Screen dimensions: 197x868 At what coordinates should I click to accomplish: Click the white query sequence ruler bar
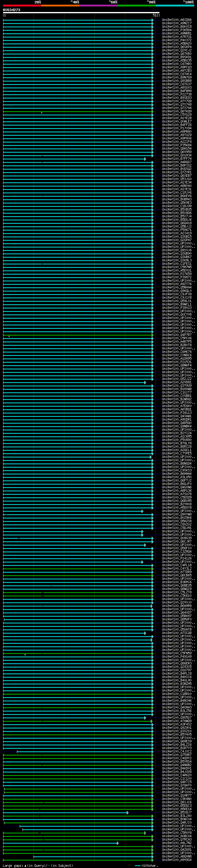81,13
